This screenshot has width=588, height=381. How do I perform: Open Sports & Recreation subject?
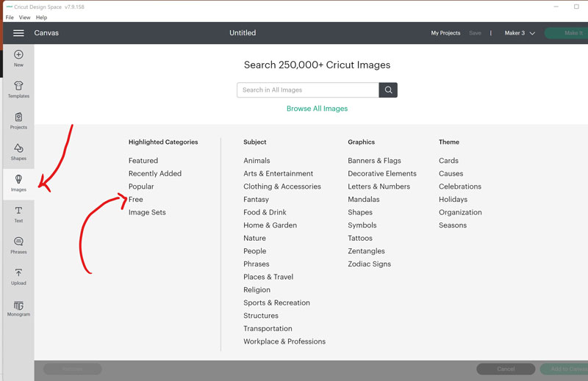click(276, 302)
